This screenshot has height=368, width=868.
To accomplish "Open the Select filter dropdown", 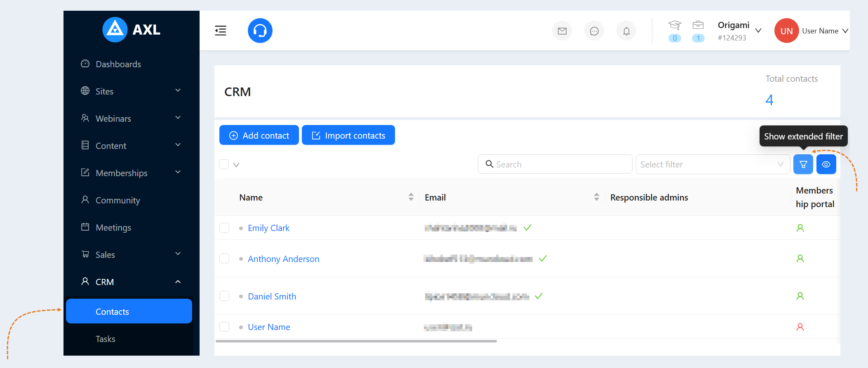I will coord(713,164).
